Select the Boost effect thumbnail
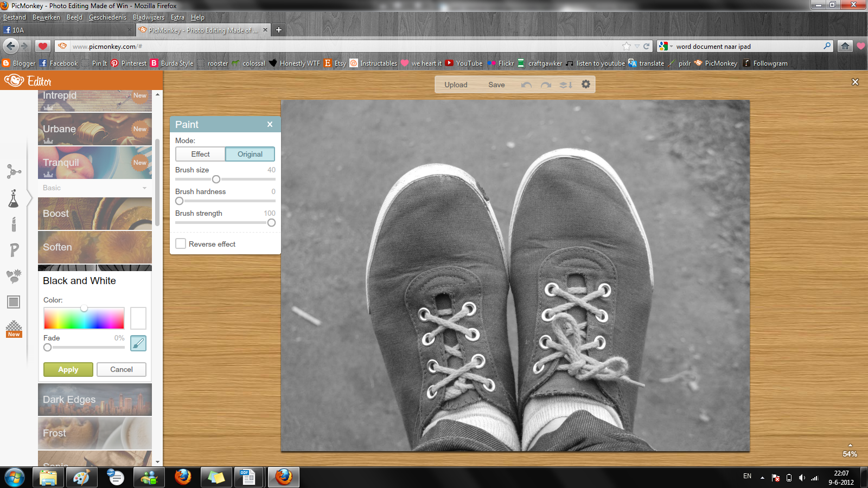Viewport: 868px width, 488px height. [x=95, y=214]
